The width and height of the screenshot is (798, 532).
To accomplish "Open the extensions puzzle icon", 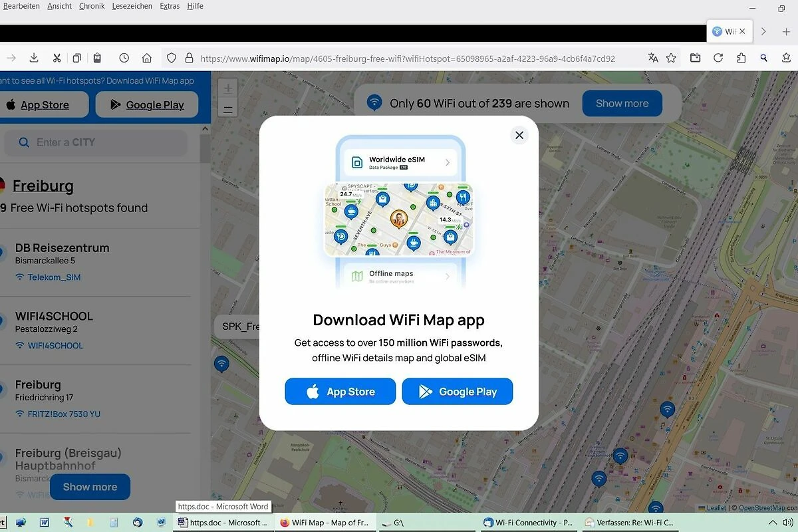I will tap(741, 58).
